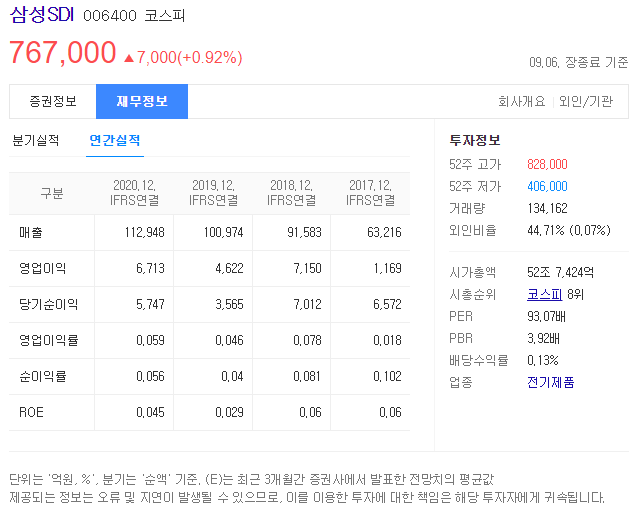This screenshot has height=513, width=634.
Task: Click the ROE value 0.029
Action: point(229,412)
